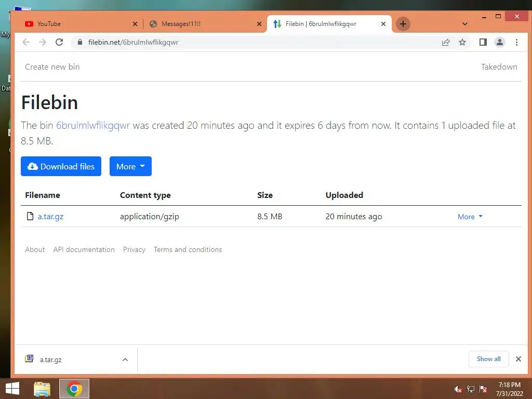Click the taskbar clock showing 7:18 PM
532x399 pixels.
tap(510, 389)
